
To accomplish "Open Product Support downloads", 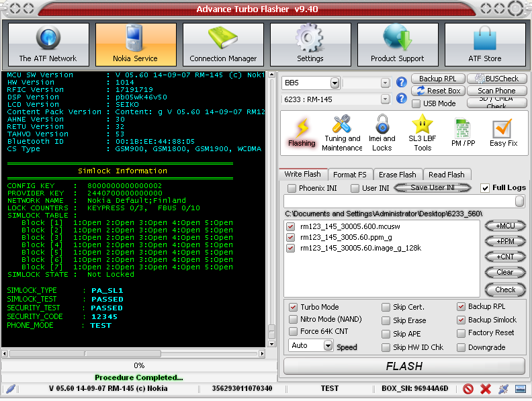I will tap(398, 44).
